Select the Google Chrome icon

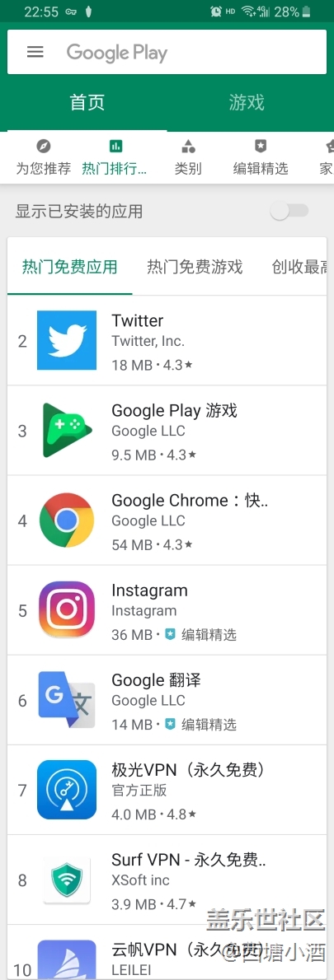click(67, 520)
